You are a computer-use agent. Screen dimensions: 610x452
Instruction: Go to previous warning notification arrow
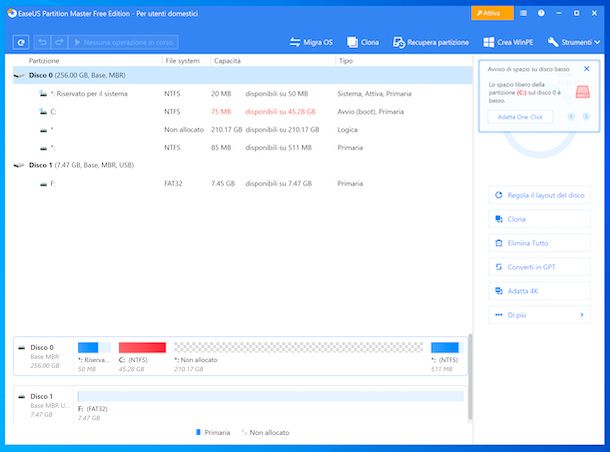pos(571,117)
